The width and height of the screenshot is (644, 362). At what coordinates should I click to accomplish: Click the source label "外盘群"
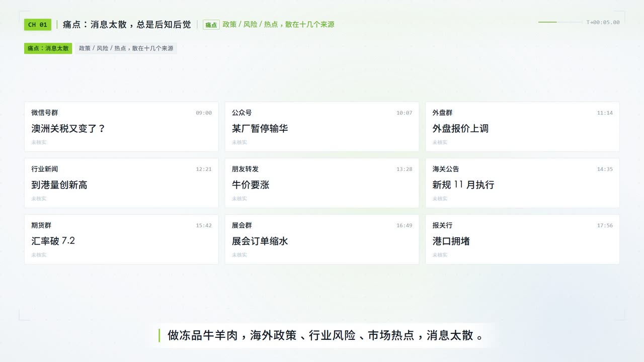click(x=442, y=113)
